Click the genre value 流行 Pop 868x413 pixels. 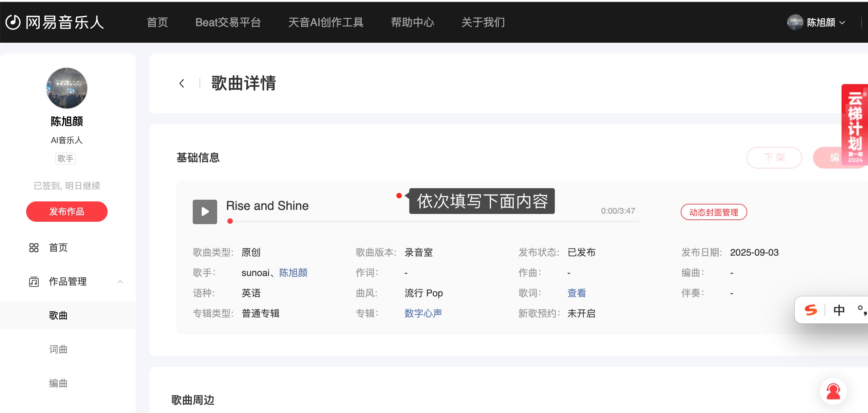423,293
